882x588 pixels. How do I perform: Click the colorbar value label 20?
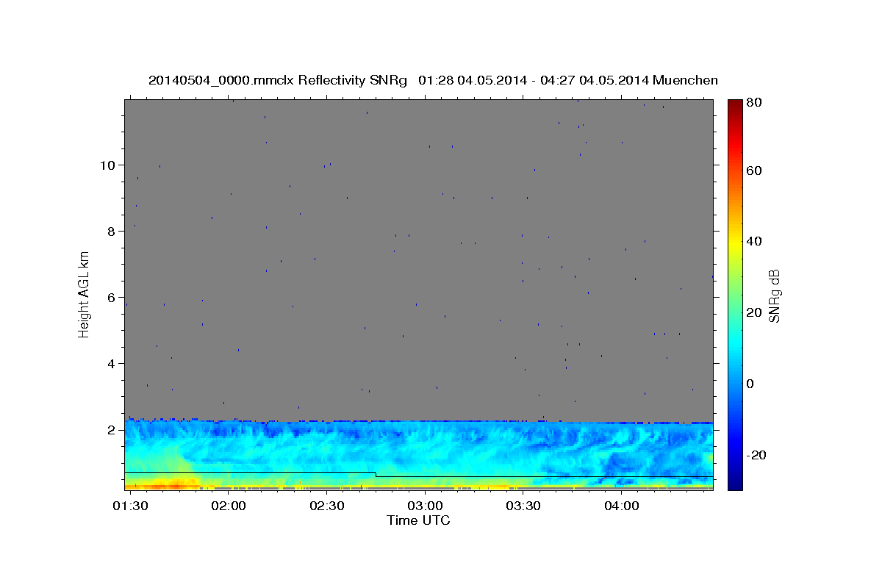click(753, 312)
